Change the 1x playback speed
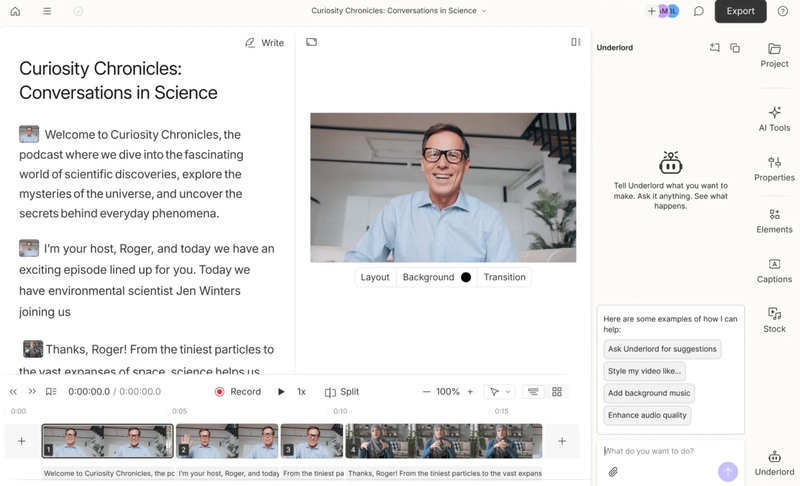Viewport: 800px width, 486px height. (x=301, y=392)
